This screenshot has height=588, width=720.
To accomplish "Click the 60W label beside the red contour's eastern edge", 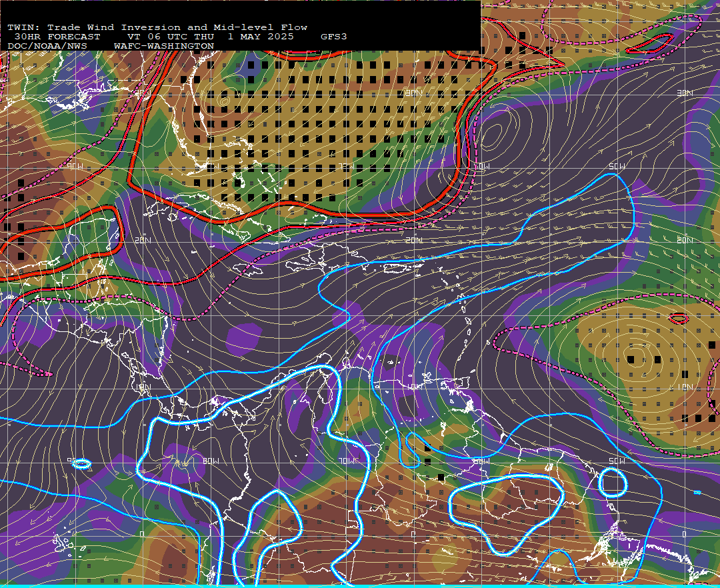I will click(x=482, y=166).
